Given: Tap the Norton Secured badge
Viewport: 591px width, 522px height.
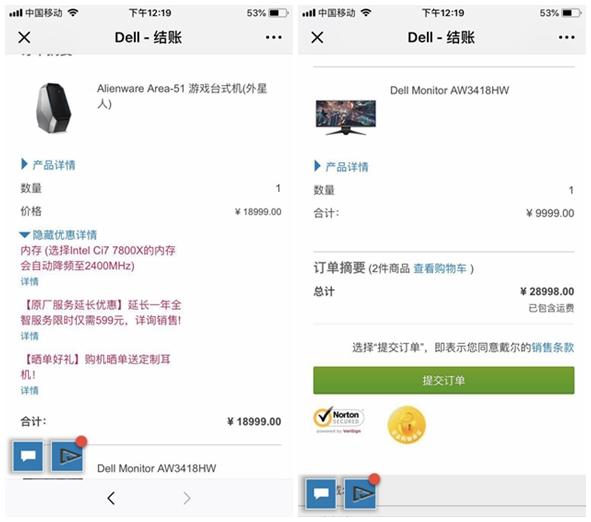Looking at the screenshot, I should click(338, 420).
